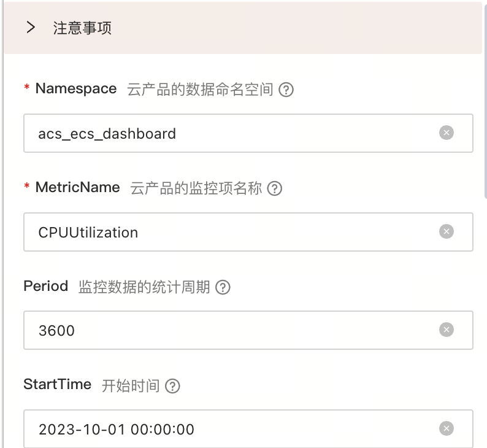Open help icon next to MetricName description
This screenshot has width=487, height=448.
[275, 188]
